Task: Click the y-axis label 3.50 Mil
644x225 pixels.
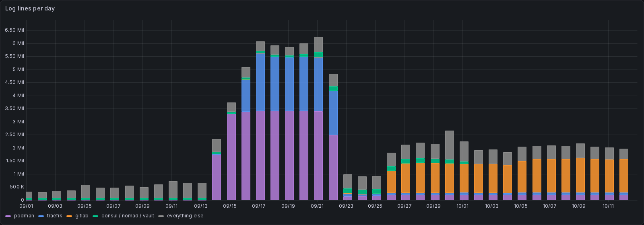Action: 14,108
